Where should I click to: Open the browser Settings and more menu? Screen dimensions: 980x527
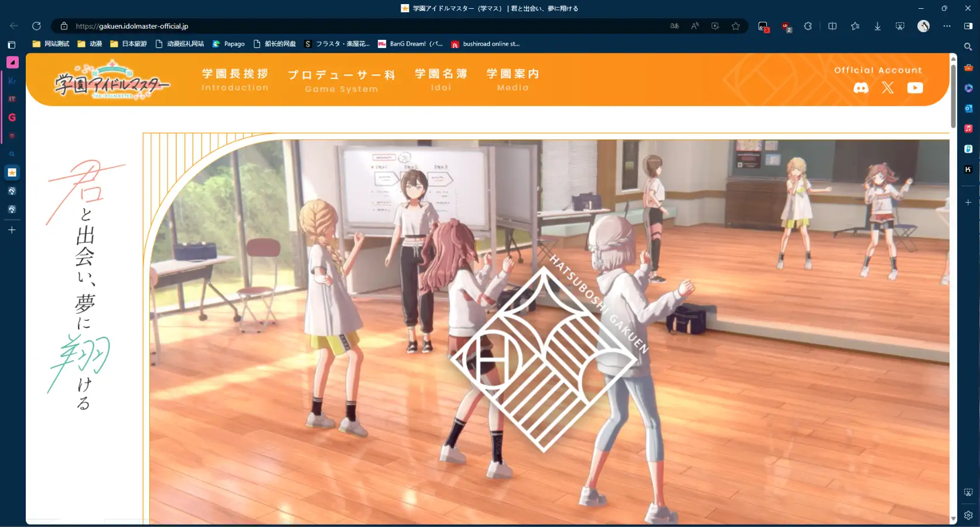[947, 26]
